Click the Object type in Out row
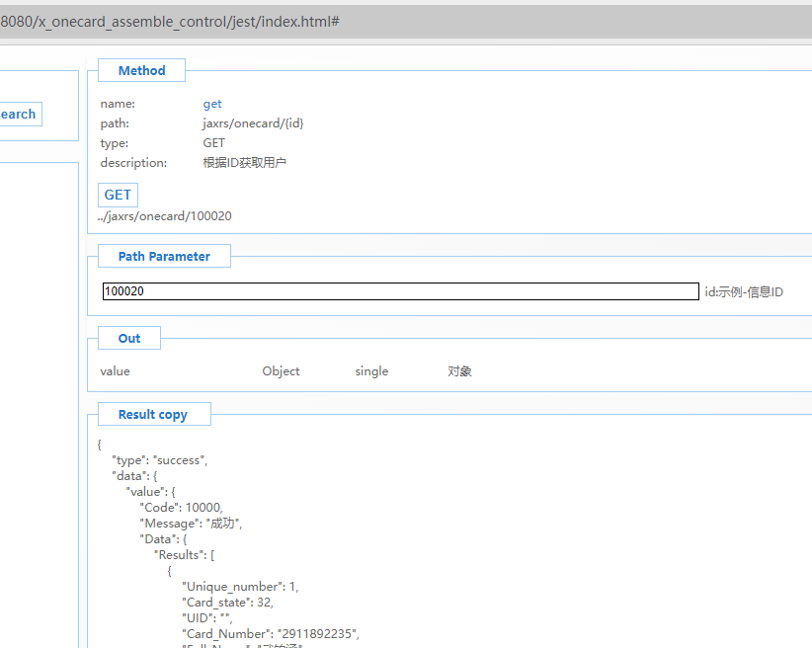This screenshot has height=648, width=812. [x=281, y=371]
